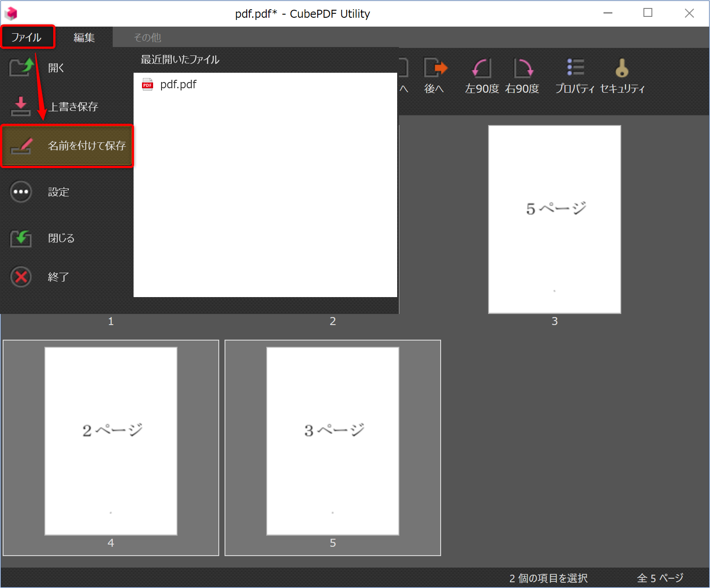
Task: Click the 開く (Open) folder icon
Action: pyautogui.click(x=20, y=67)
